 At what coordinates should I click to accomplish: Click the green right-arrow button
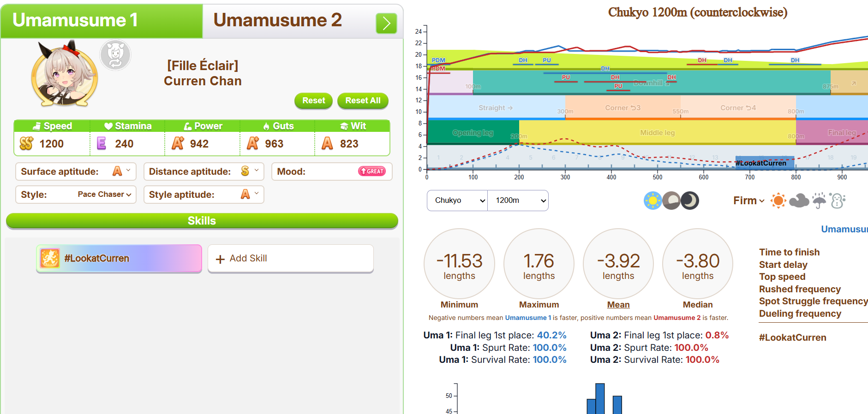click(386, 24)
